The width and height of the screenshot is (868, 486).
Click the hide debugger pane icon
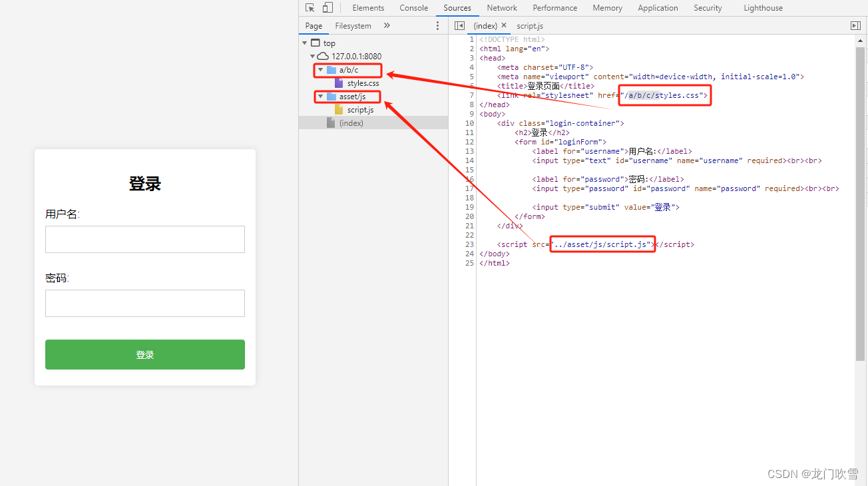(855, 25)
